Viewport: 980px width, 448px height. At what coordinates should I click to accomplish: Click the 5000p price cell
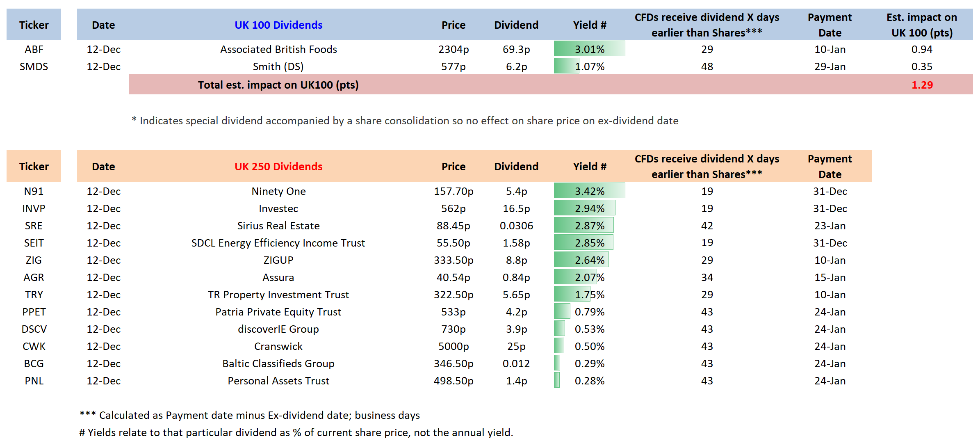(454, 346)
